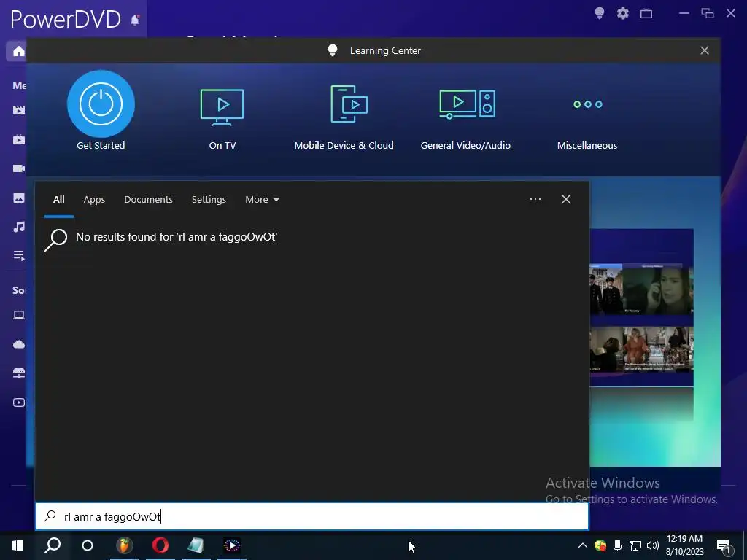
Task: Select My Computer icon in sidebar
Action: tap(18, 315)
